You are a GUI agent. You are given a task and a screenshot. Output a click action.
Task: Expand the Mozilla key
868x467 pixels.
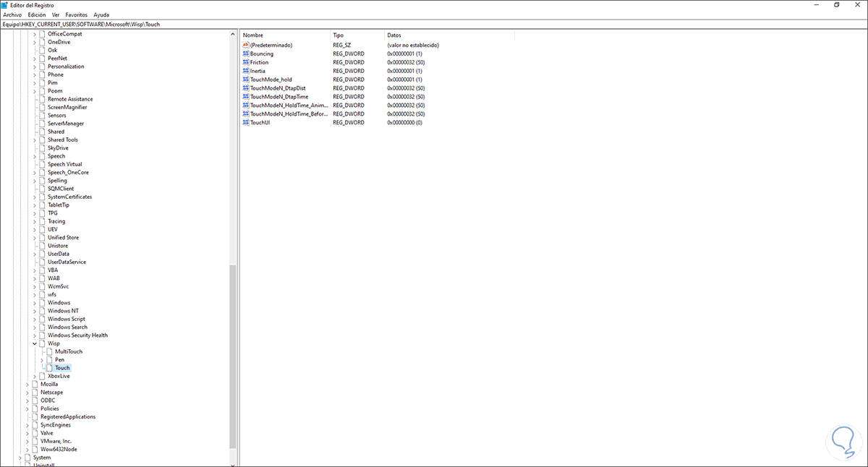[26, 384]
